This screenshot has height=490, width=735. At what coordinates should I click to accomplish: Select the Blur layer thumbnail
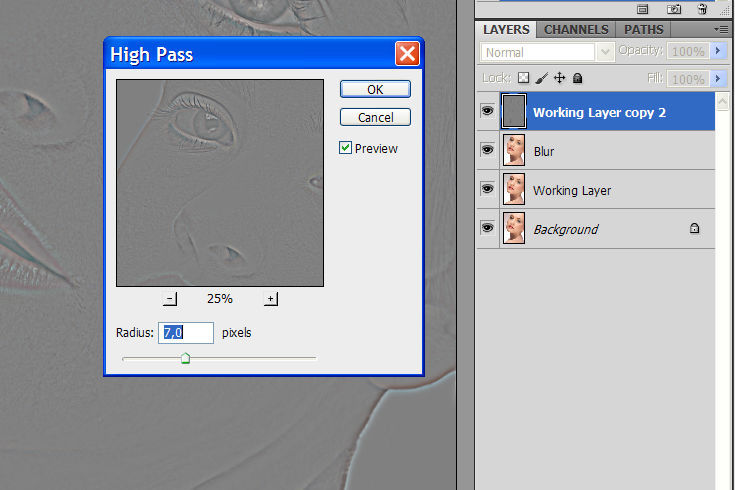click(x=514, y=150)
